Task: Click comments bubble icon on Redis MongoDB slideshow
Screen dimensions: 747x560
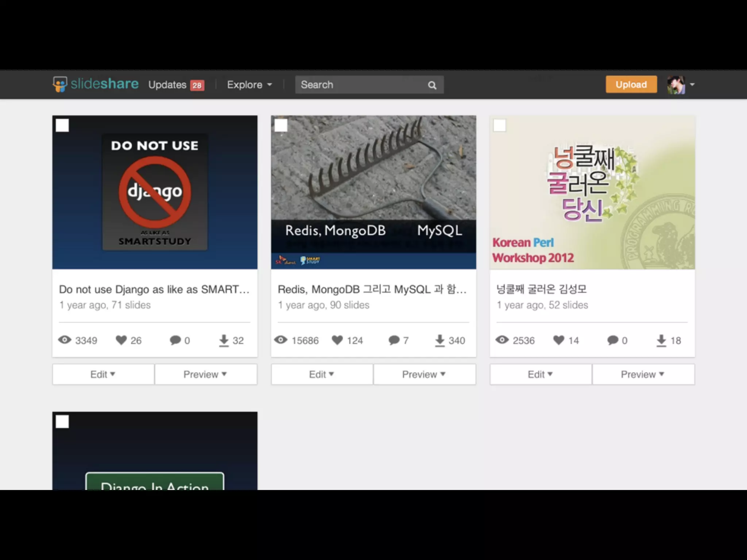Action: pyautogui.click(x=394, y=340)
